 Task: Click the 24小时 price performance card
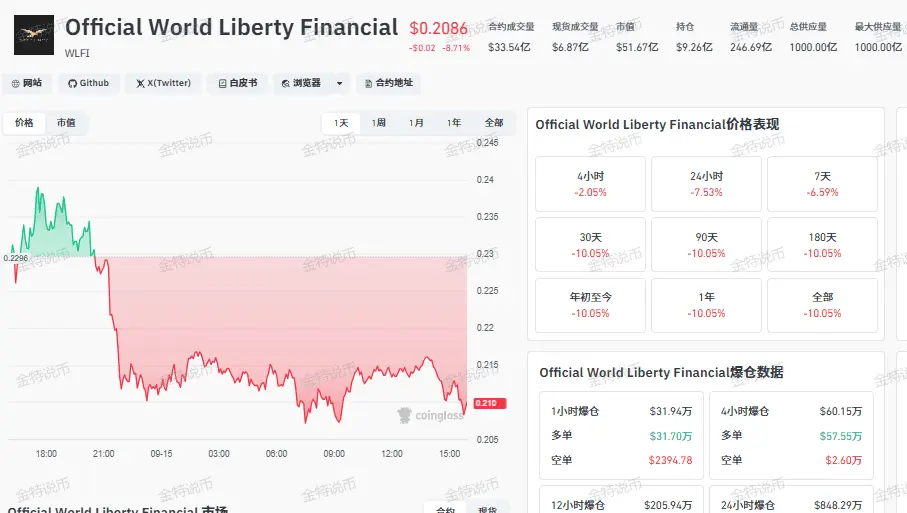click(706, 184)
